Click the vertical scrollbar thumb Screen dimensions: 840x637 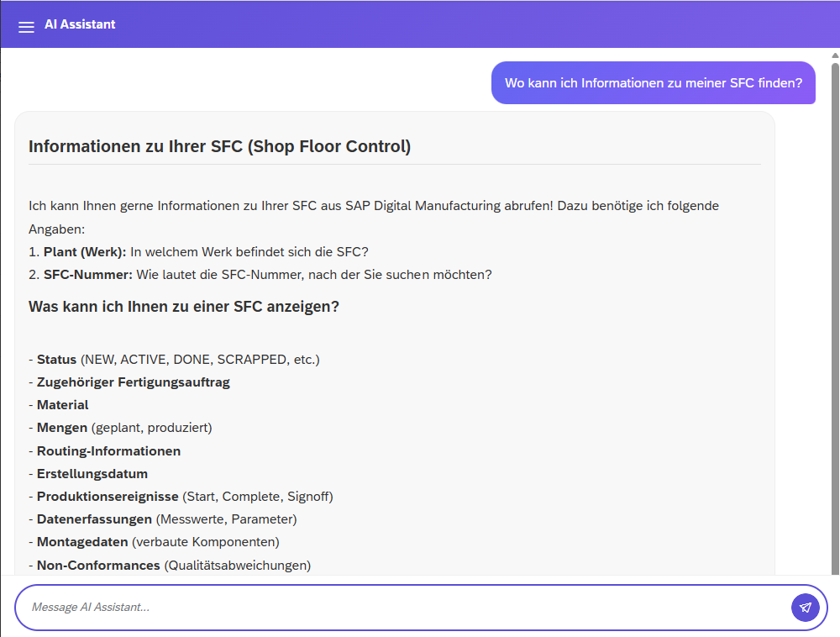(x=835, y=318)
